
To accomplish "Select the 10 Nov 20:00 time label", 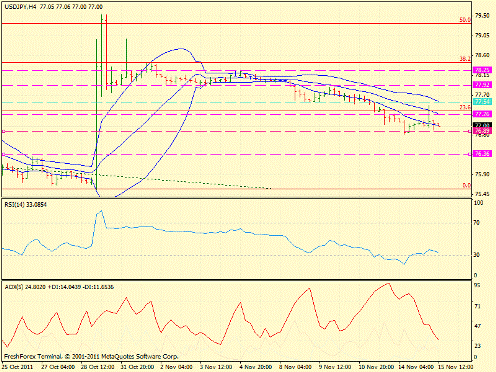I will tap(375, 367).
